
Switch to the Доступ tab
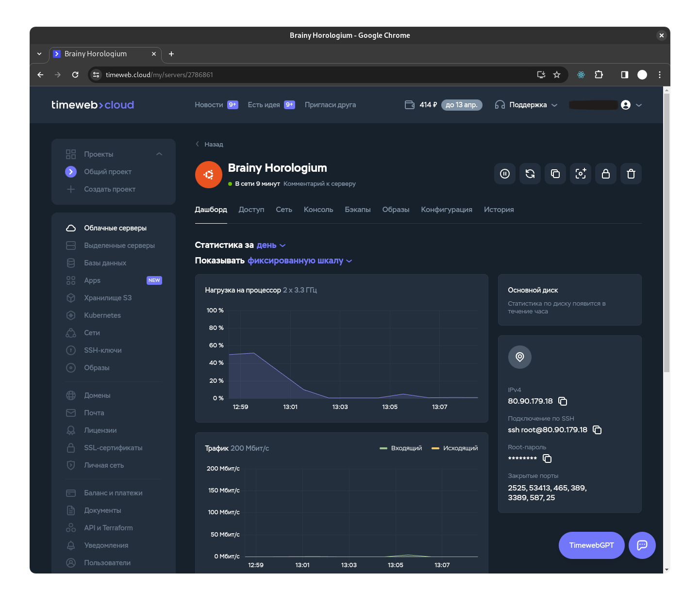251,210
